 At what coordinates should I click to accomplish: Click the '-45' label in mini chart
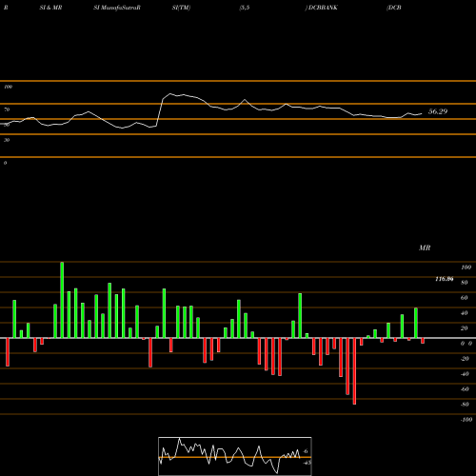pos(307,463)
